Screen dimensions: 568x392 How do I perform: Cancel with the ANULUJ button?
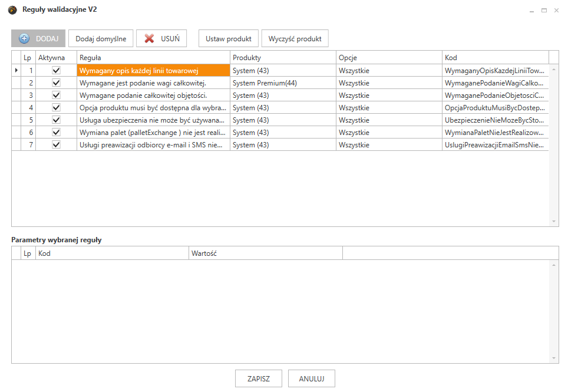pos(312,378)
